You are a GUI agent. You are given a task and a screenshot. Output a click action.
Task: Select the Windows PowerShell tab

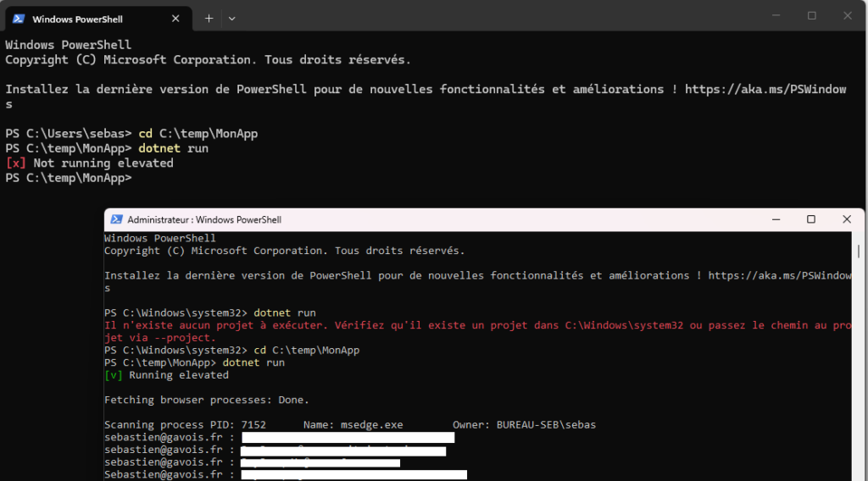click(98, 19)
